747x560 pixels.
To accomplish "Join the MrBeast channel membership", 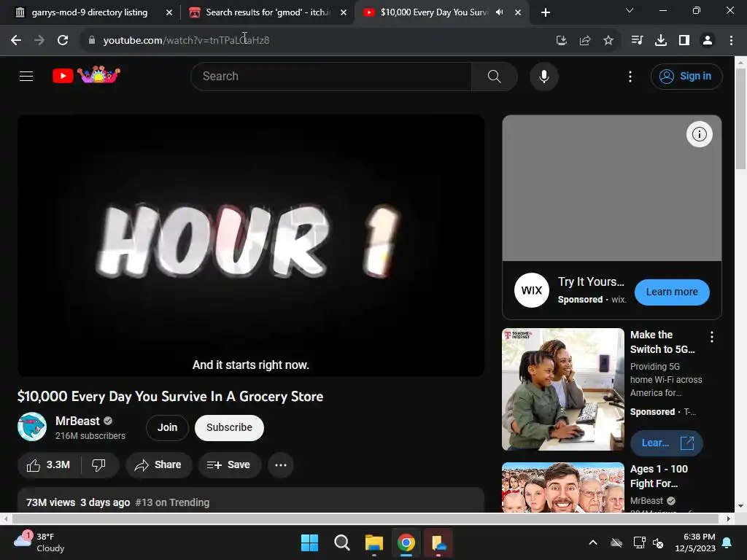I will pyautogui.click(x=167, y=427).
